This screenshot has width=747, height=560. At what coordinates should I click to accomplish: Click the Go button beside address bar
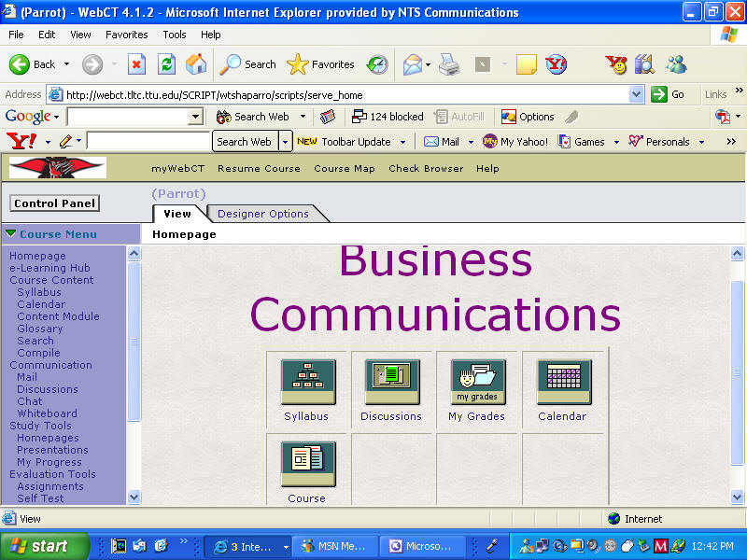(x=669, y=94)
